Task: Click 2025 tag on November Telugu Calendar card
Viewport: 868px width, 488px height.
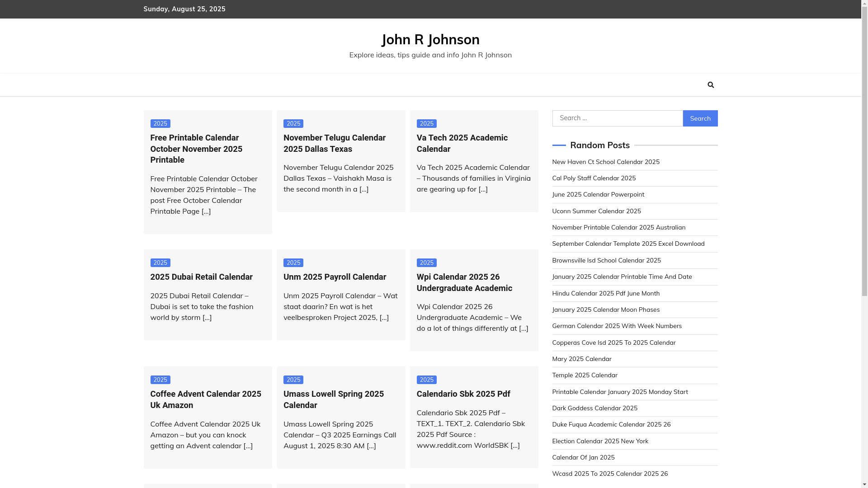Action: pyautogui.click(x=293, y=124)
